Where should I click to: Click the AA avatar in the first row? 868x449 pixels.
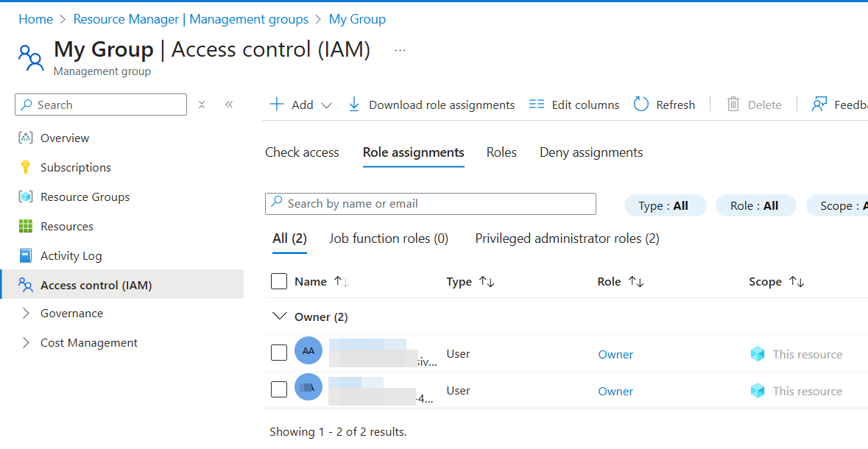(308, 350)
